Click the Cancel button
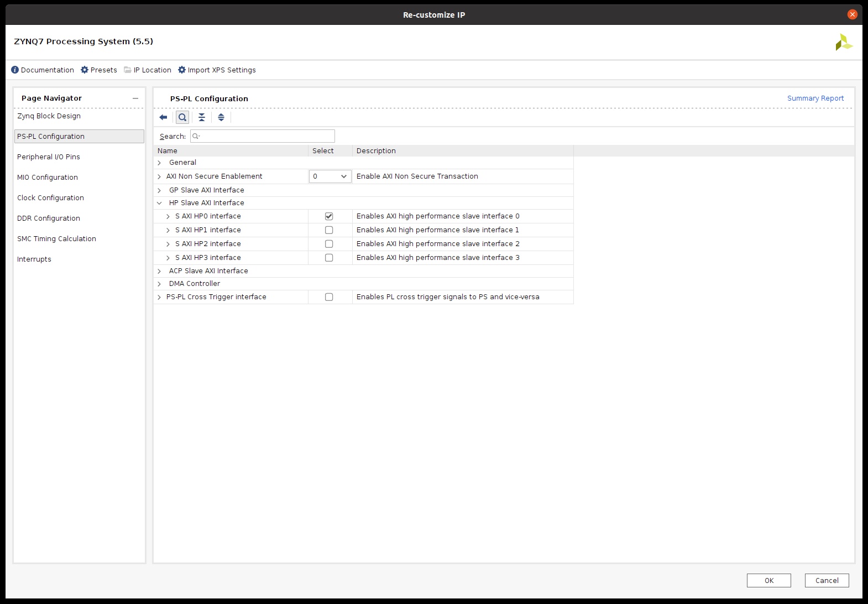 pos(827,580)
